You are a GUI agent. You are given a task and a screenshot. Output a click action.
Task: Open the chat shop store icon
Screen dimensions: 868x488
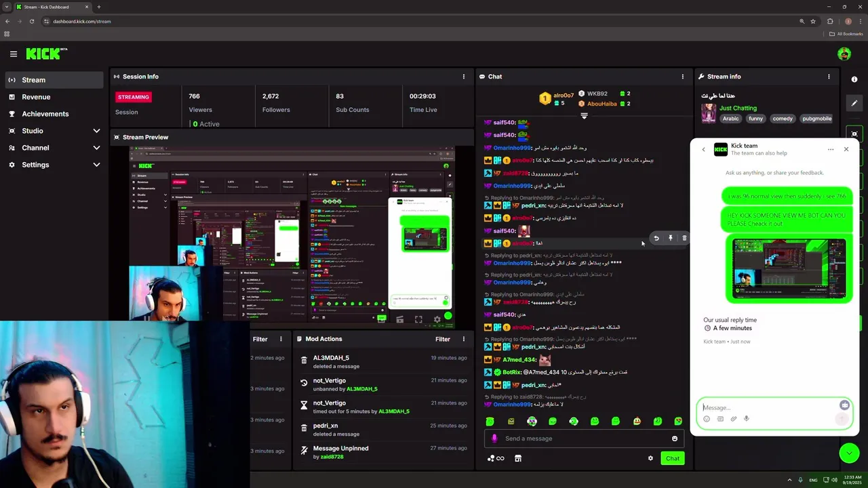(x=518, y=458)
